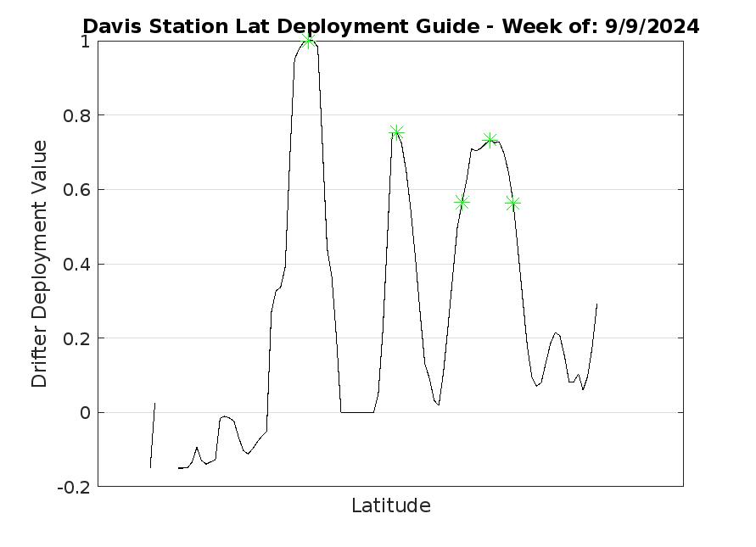Click the y-axis tick label '0'

click(x=86, y=413)
